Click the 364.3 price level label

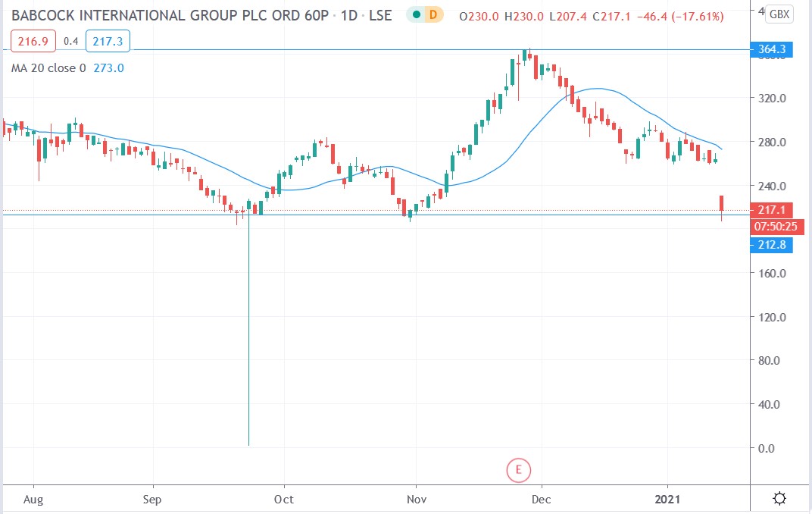point(772,49)
